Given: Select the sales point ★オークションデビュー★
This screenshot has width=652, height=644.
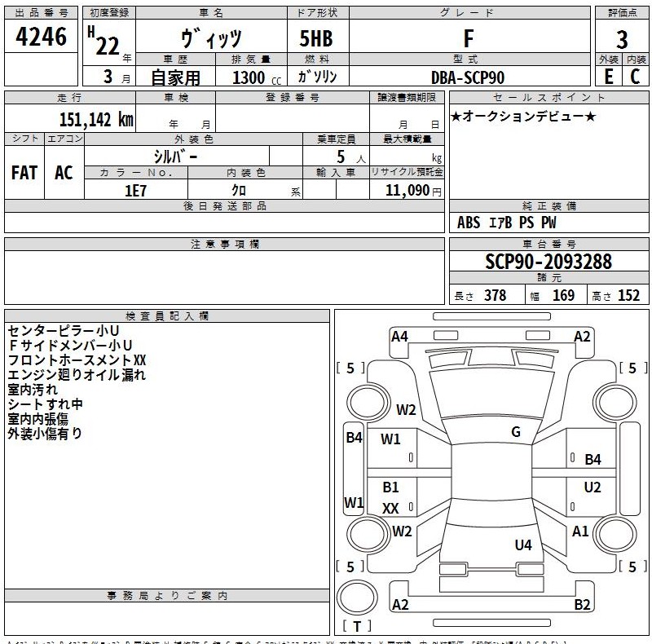Looking at the screenshot, I should click(x=523, y=117).
